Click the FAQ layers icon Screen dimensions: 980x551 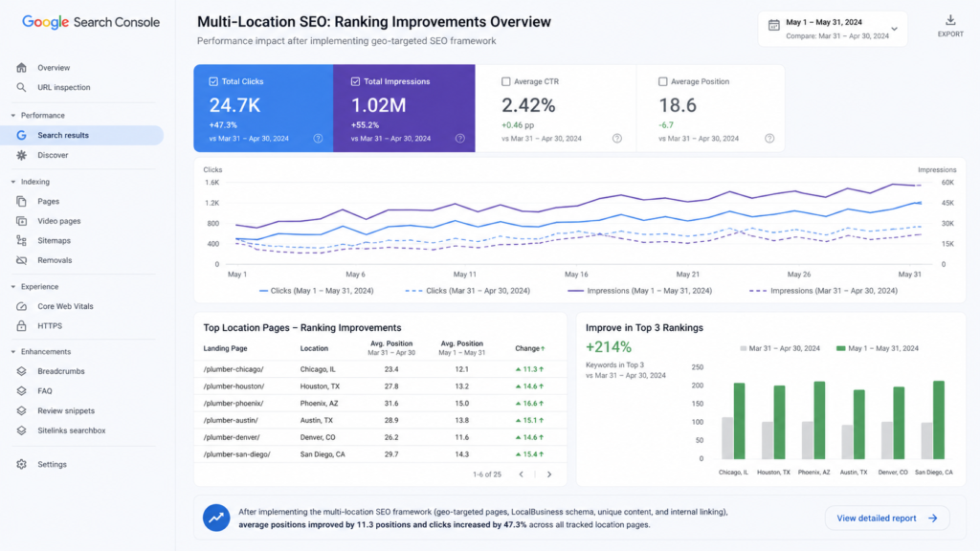pyautogui.click(x=21, y=391)
